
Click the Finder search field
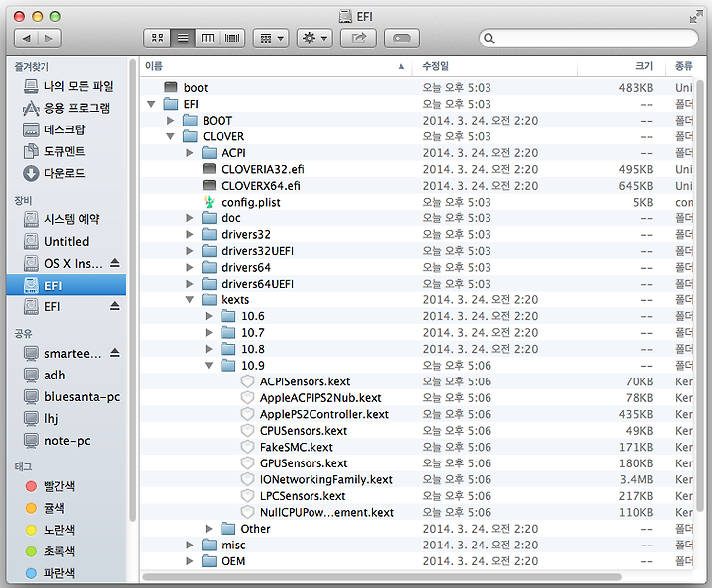coord(588,39)
